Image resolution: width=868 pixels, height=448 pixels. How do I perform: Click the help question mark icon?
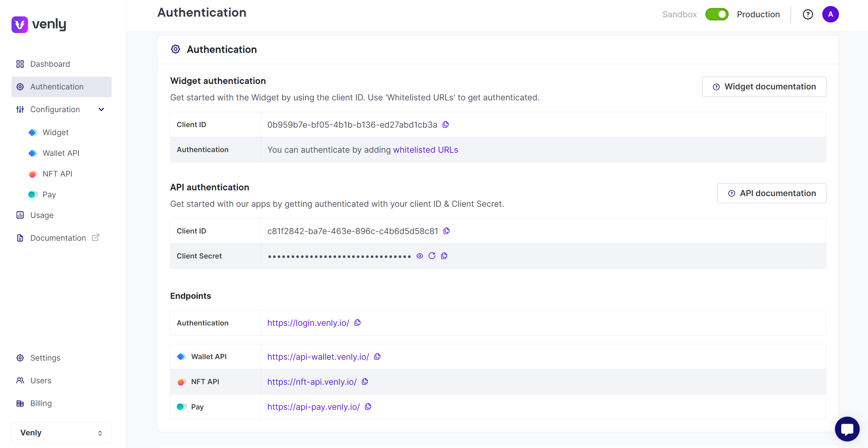point(808,14)
